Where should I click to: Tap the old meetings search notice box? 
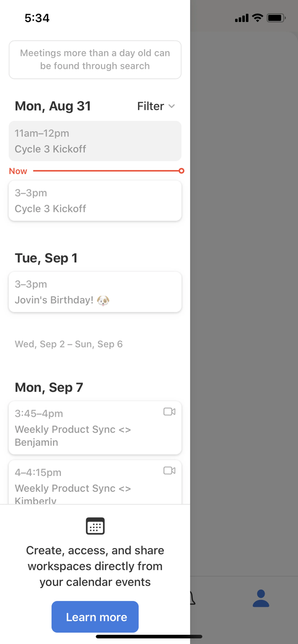point(95,60)
